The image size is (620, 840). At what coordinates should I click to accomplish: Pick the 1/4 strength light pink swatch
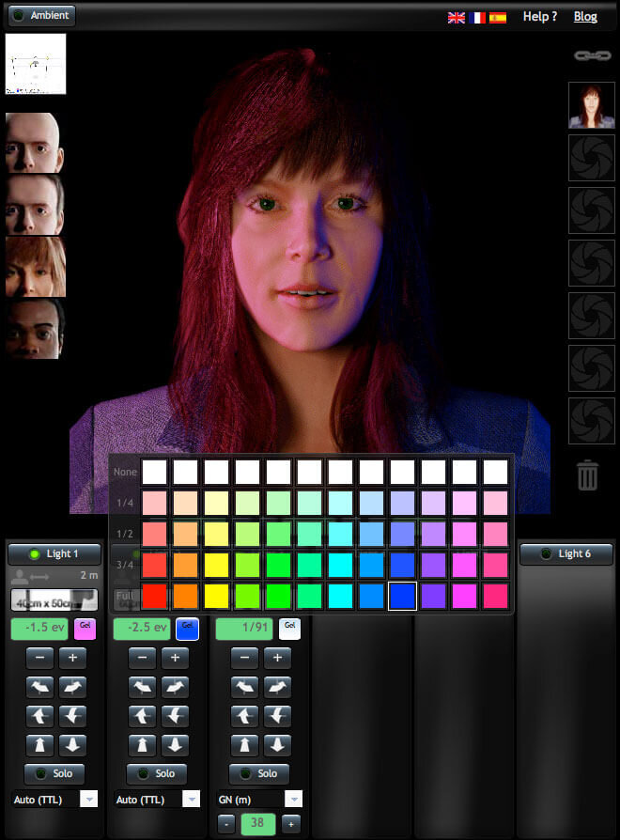pos(496,503)
